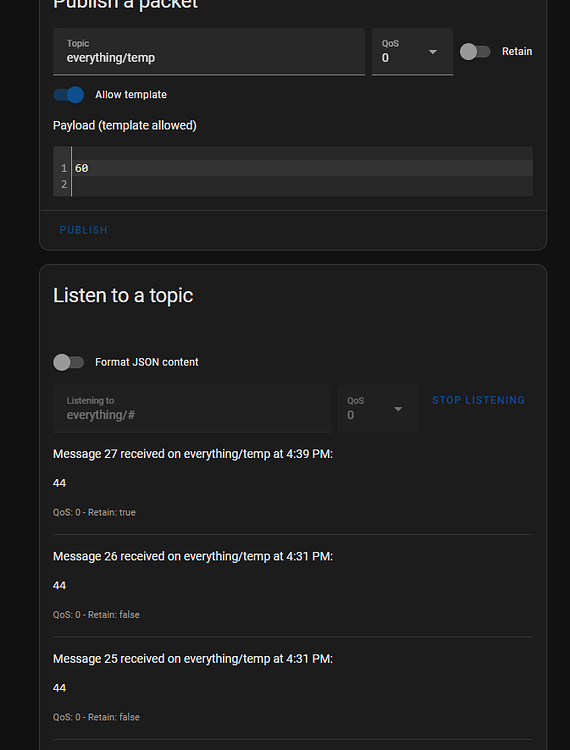Viewport: 570px width, 750px height.
Task: Select Message 27 received header
Action: pos(193,454)
